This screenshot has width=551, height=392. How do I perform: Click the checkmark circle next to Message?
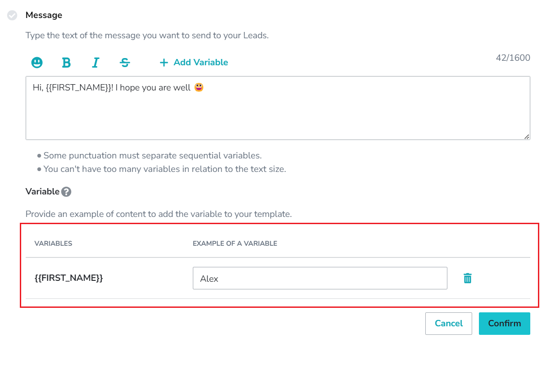[11, 15]
